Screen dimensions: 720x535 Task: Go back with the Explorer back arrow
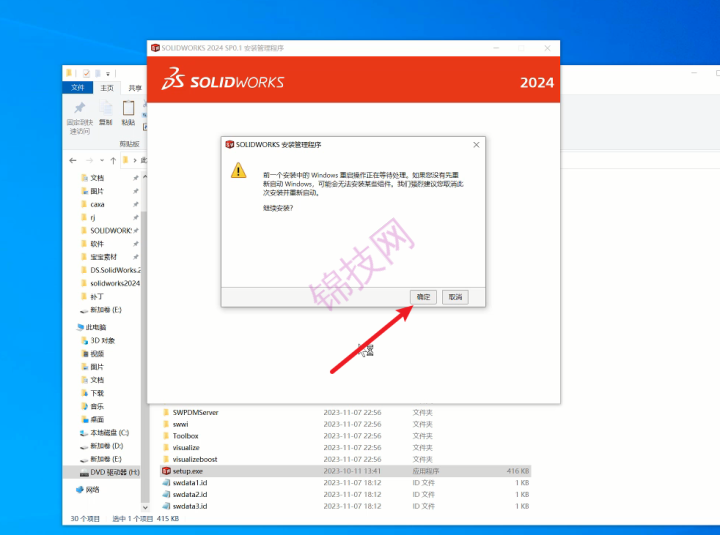[73, 160]
